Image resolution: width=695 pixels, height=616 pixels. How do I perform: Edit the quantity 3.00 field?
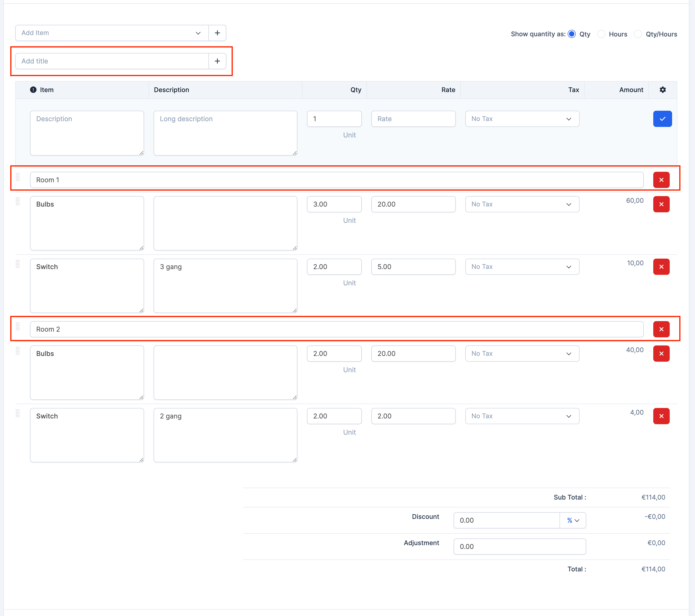click(x=334, y=204)
